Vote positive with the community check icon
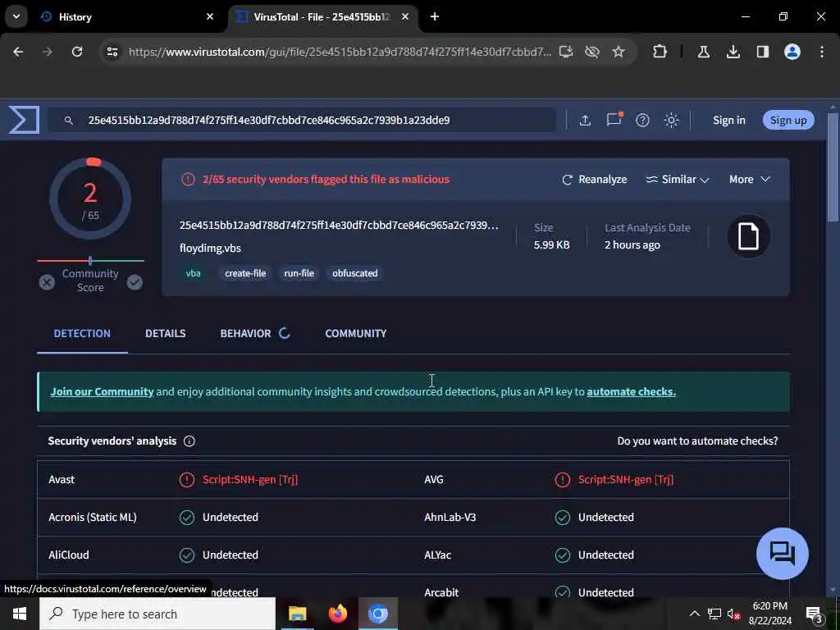840x630 pixels. pyautogui.click(x=135, y=282)
